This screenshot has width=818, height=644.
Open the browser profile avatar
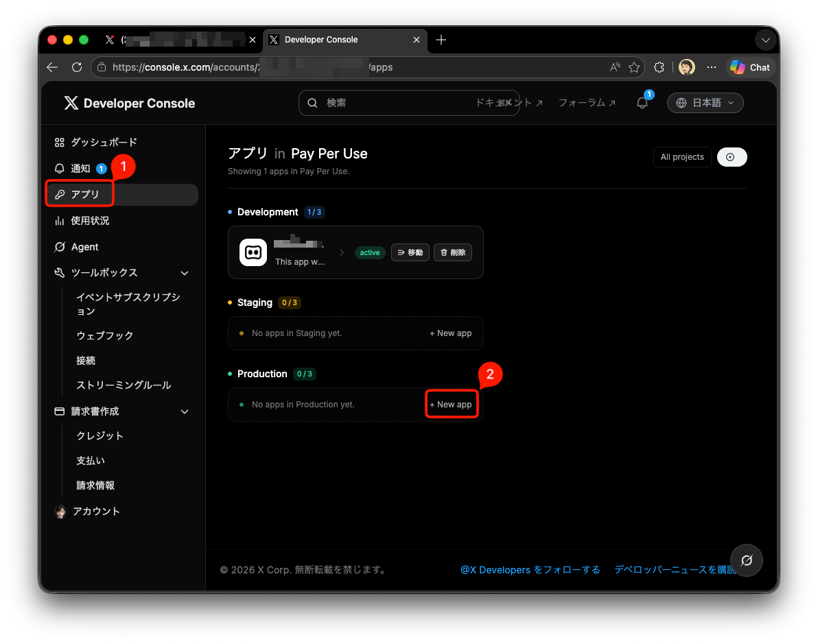pos(686,67)
